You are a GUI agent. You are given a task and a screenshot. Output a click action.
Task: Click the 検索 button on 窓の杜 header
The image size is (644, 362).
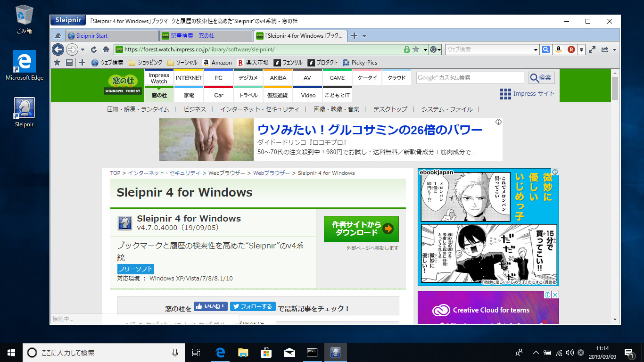(541, 78)
